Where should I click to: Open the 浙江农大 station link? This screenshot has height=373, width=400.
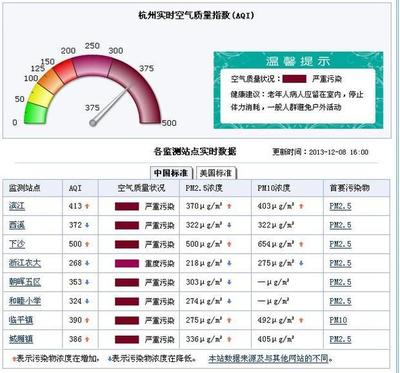point(25,263)
